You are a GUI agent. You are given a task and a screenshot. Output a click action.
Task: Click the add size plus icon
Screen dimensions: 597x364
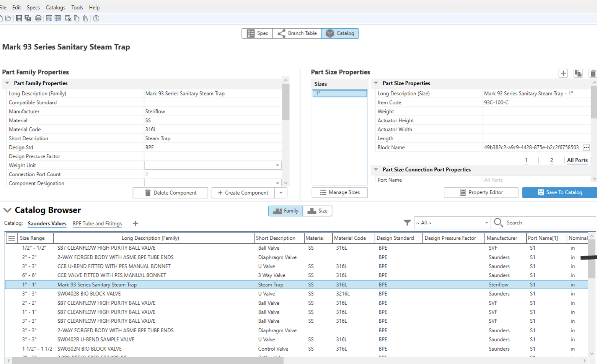tap(563, 73)
